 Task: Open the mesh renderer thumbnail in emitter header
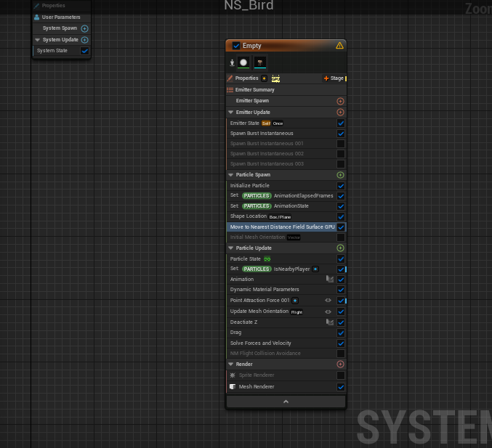(259, 62)
